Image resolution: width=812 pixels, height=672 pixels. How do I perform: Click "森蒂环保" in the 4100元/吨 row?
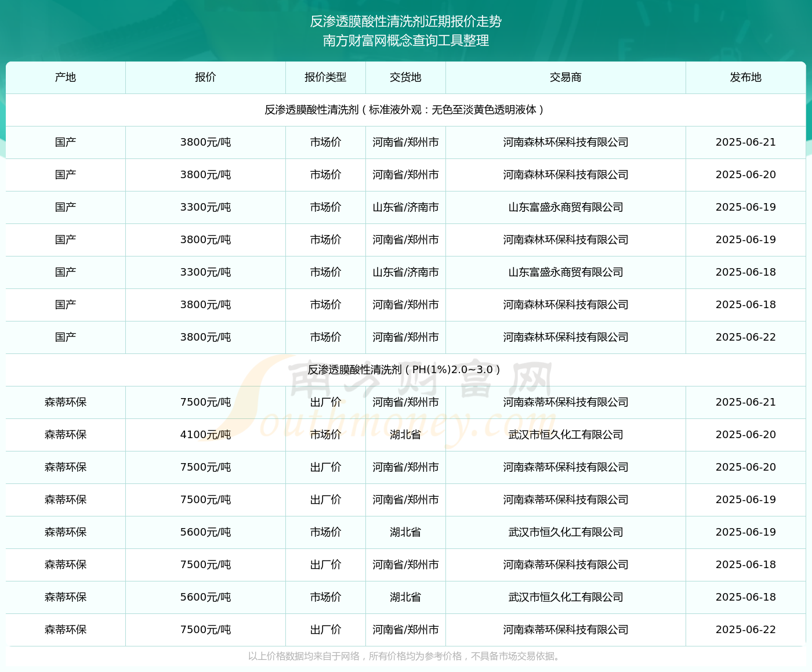pyautogui.click(x=66, y=435)
